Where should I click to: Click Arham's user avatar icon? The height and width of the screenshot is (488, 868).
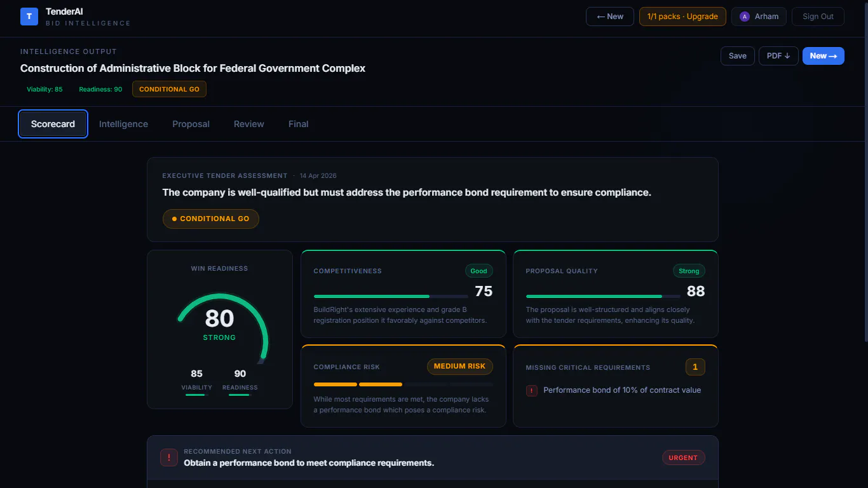click(x=745, y=17)
